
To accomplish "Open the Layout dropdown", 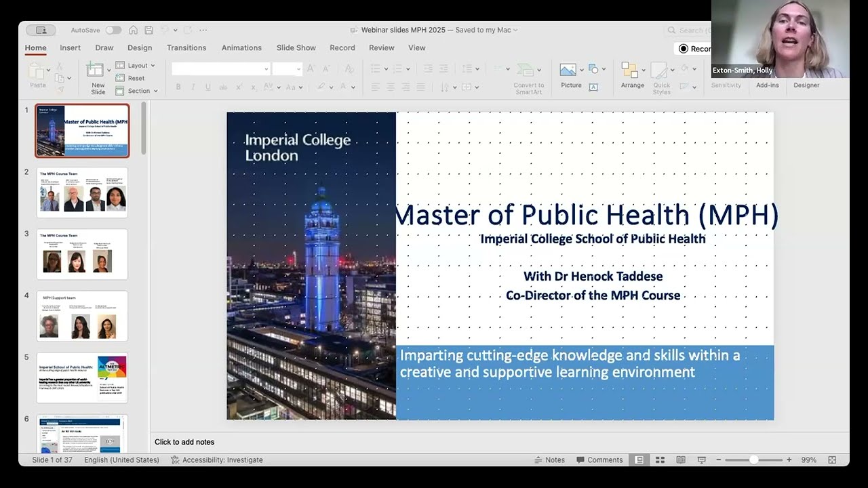I will (x=136, y=65).
